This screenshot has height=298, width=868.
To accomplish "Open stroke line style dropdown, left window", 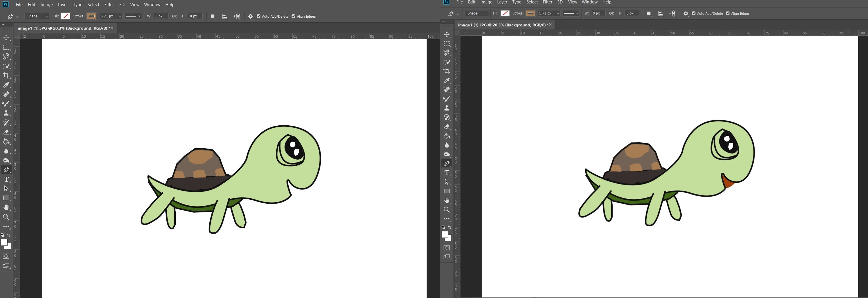I will (133, 16).
